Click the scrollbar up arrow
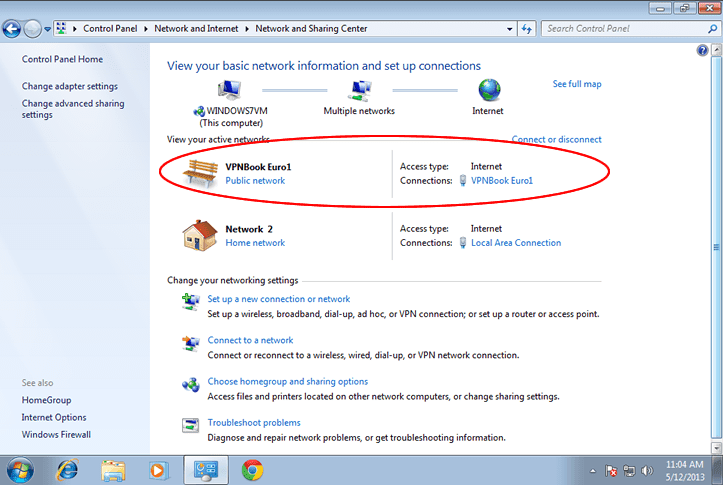This screenshot has width=723, height=485. (717, 50)
